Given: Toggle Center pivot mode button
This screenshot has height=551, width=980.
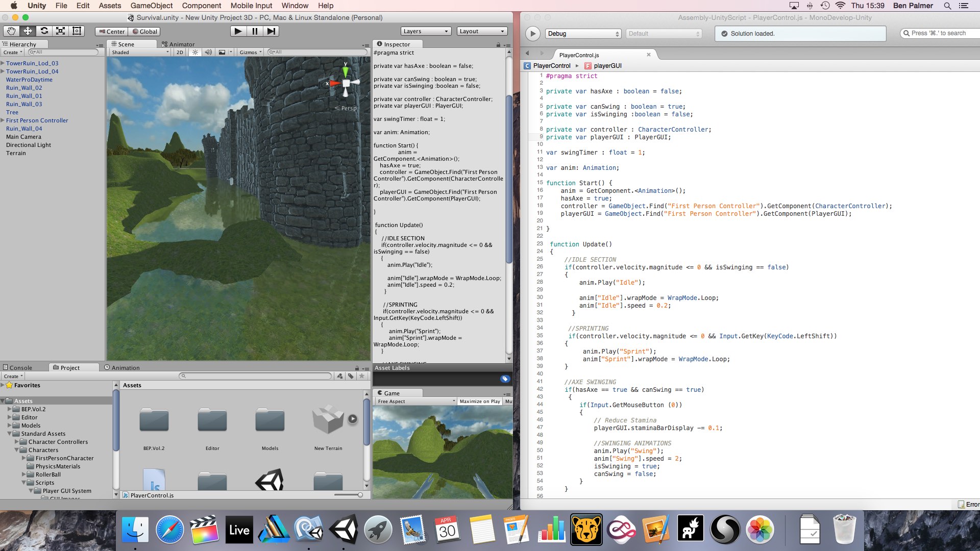Looking at the screenshot, I should (x=112, y=31).
